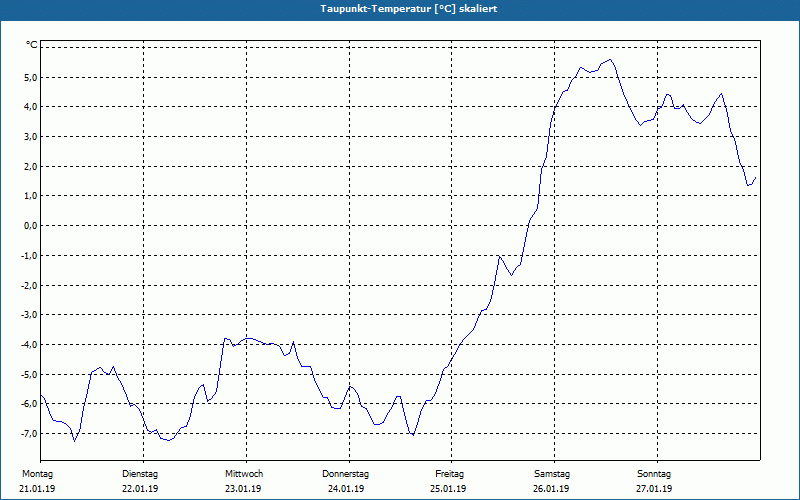Click the date 24.01.19
Image resolution: width=800 pixels, height=500 pixels.
346,489
